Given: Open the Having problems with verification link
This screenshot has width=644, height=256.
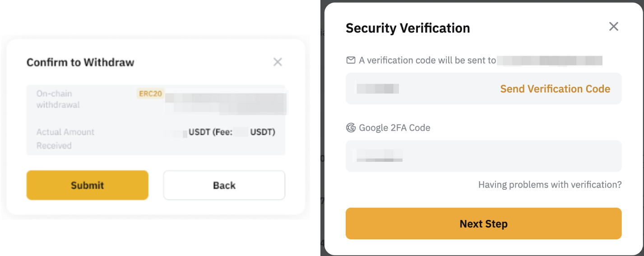Looking at the screenshot, I should 550,185.
